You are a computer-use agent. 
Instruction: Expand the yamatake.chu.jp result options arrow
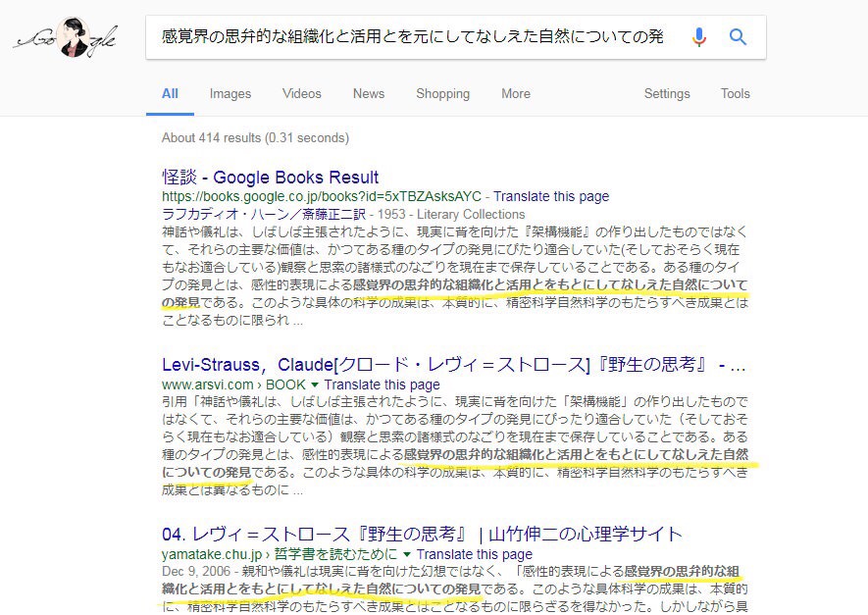click(x=407, y=554)
